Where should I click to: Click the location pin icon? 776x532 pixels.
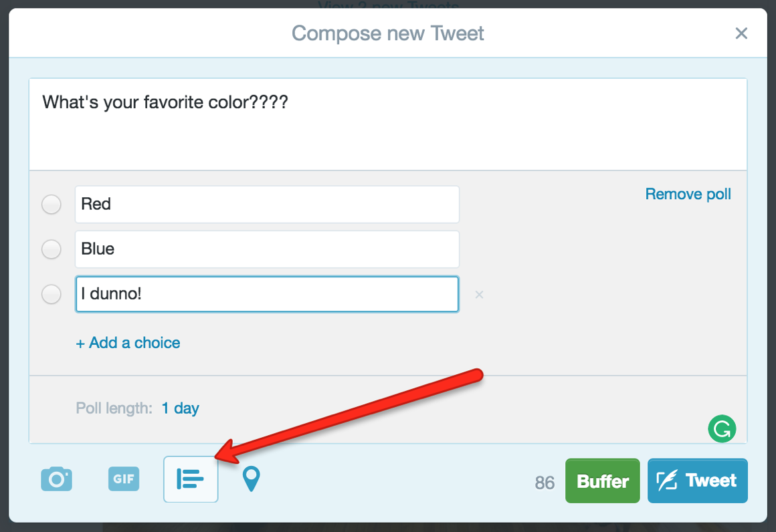tap(251, 479)
